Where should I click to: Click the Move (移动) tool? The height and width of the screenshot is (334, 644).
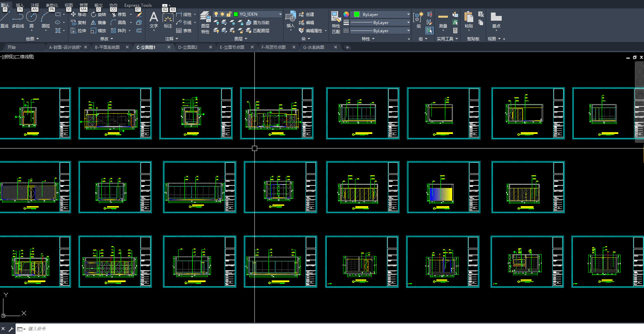point(79,15)
